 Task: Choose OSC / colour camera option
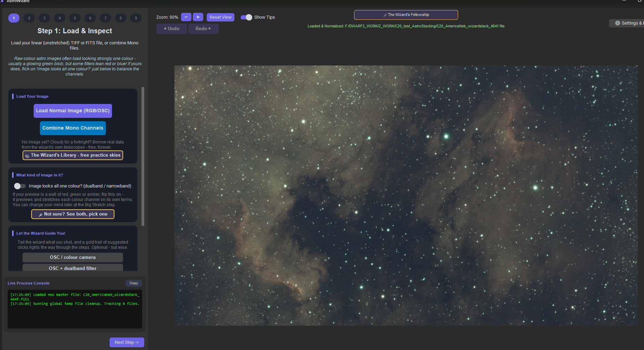tap(73, 257)
